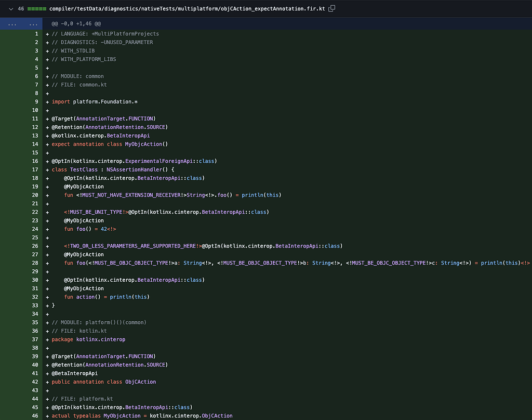Select line number 20
532x420 pixels.
[35, 195]
